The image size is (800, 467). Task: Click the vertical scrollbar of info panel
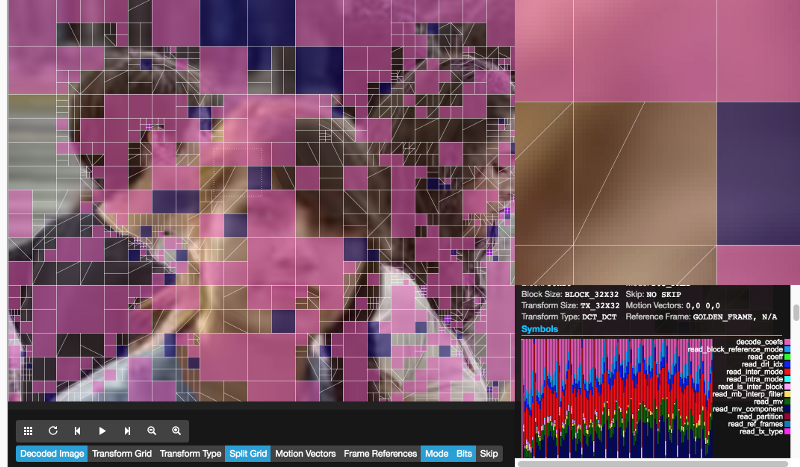[x=795, y=312]
